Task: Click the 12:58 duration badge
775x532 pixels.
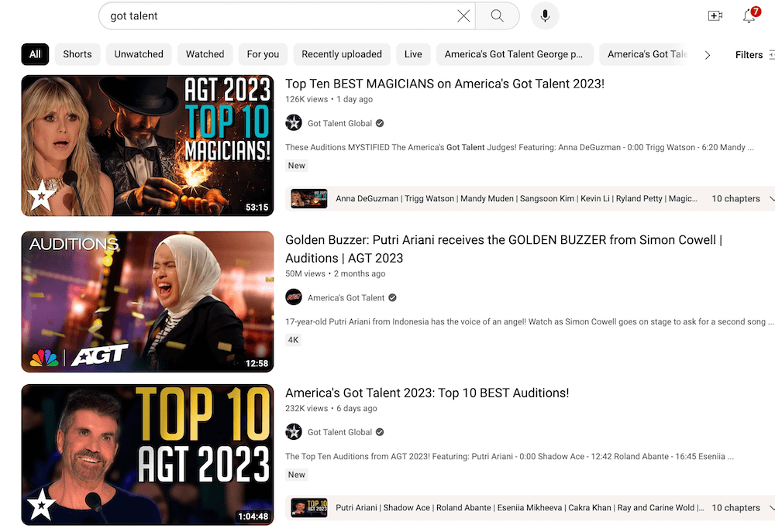Action: coord(257,363)
